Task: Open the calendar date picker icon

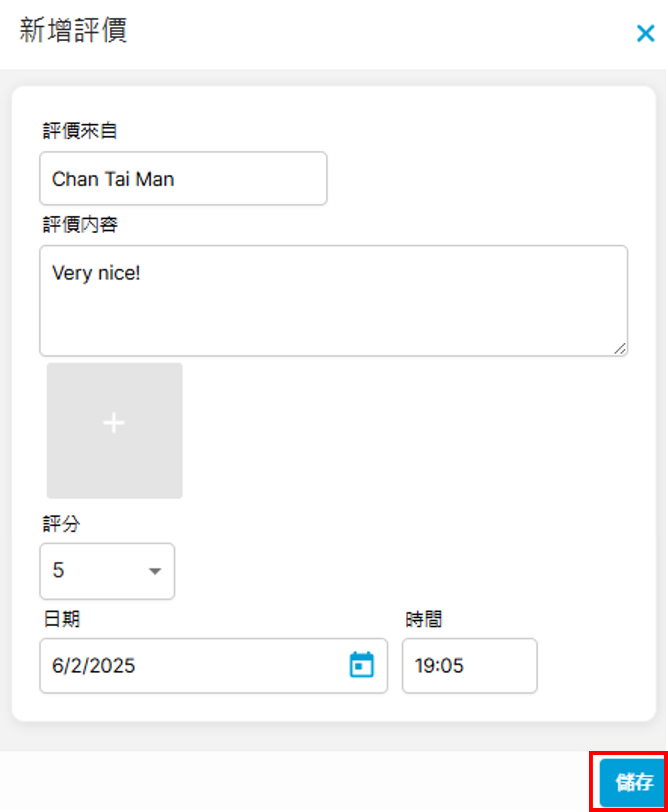Action: point(362,664)
